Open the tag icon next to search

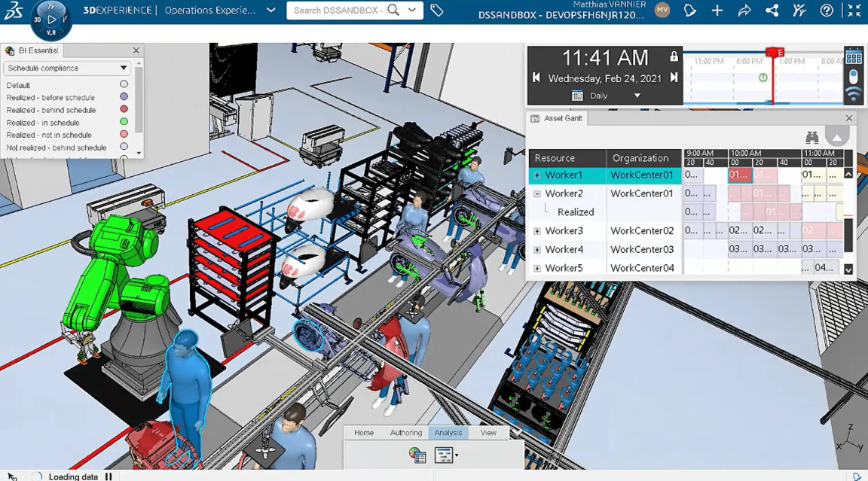point(437,11)
